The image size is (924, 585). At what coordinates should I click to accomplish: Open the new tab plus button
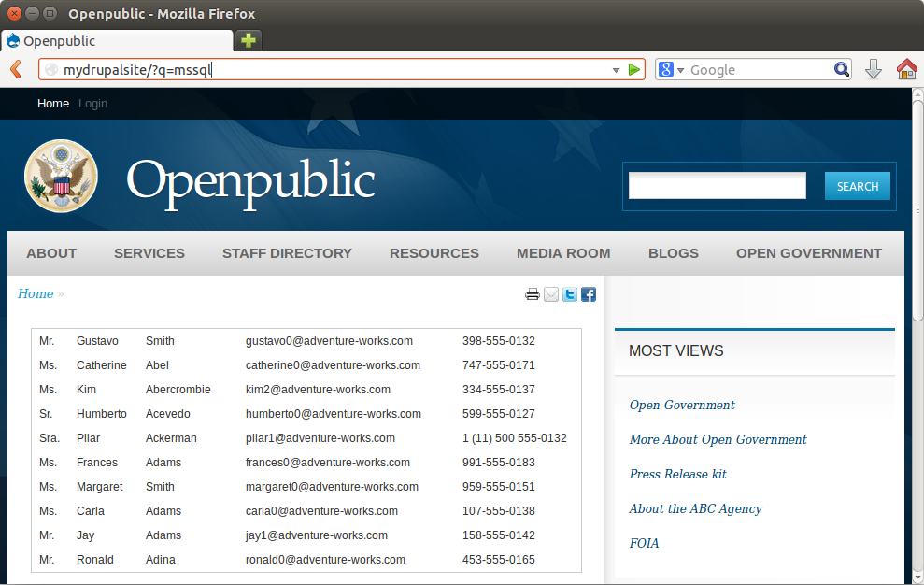tap(249, 41)
